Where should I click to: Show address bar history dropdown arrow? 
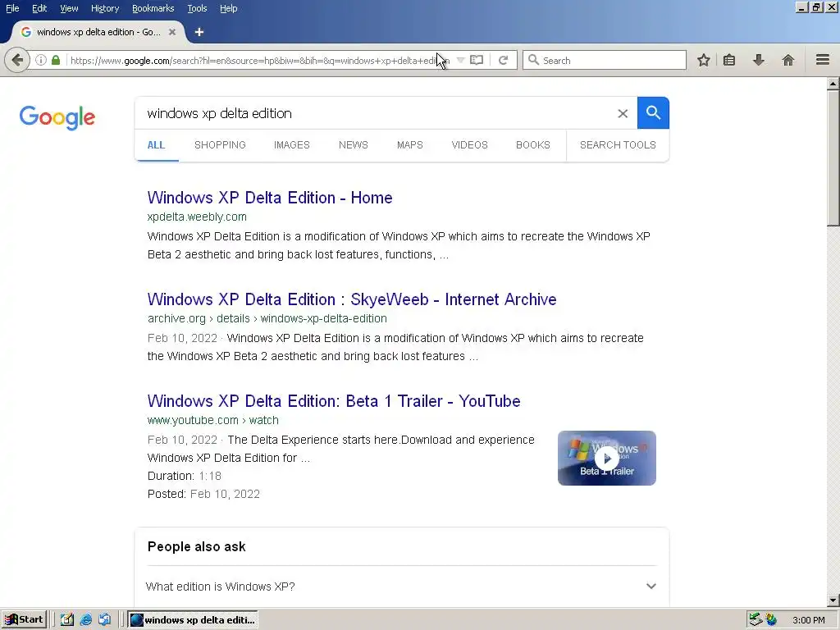pyautogui.click(x=460, y=60)
